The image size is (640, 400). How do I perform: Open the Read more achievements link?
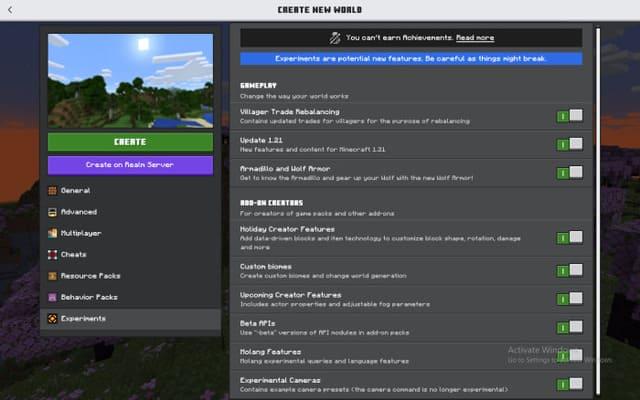(x=474, y=38)
